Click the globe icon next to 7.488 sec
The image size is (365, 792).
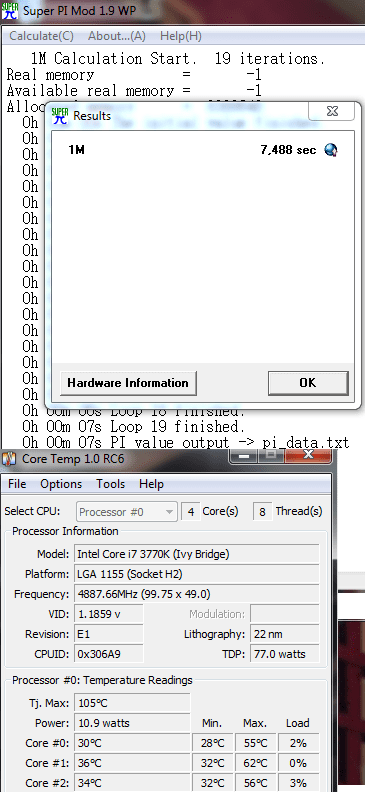coord(331,150)
